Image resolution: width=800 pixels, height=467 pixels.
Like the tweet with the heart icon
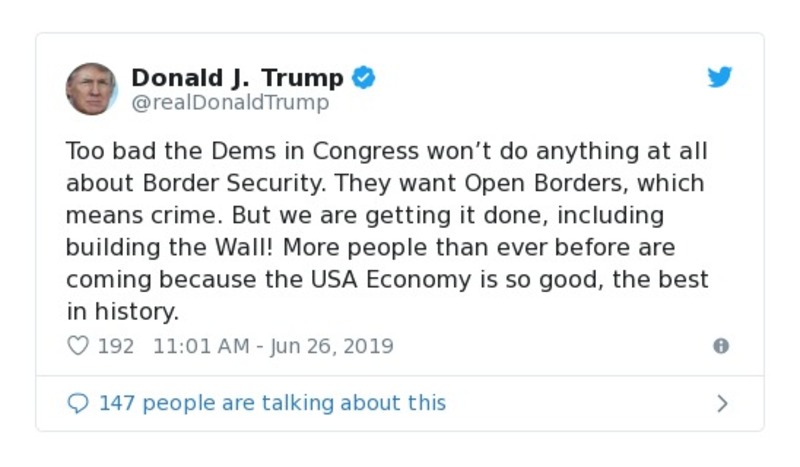77,347
